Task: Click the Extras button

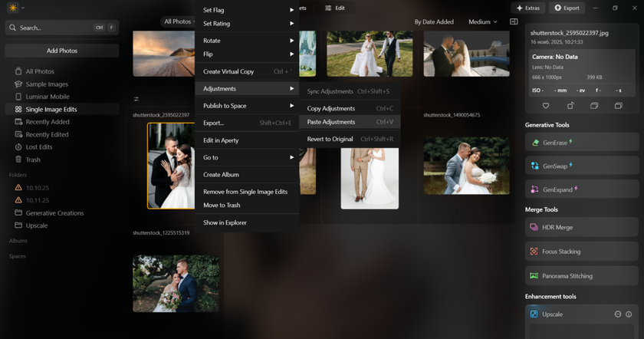Action: click(x=528, y=8)
